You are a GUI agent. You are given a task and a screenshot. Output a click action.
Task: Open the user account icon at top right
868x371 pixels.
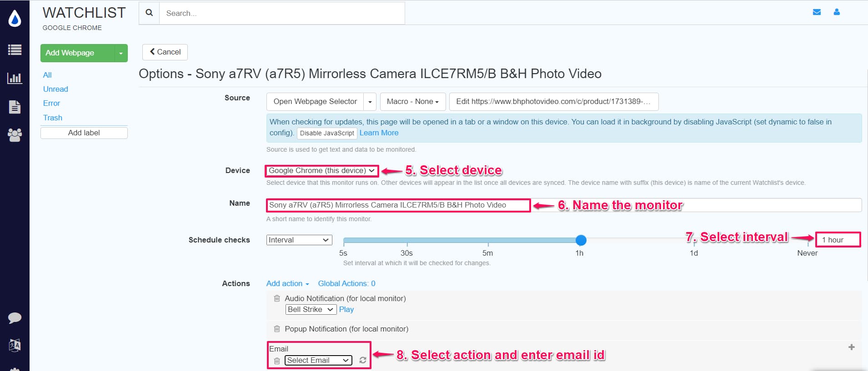(x=836, y=12)
